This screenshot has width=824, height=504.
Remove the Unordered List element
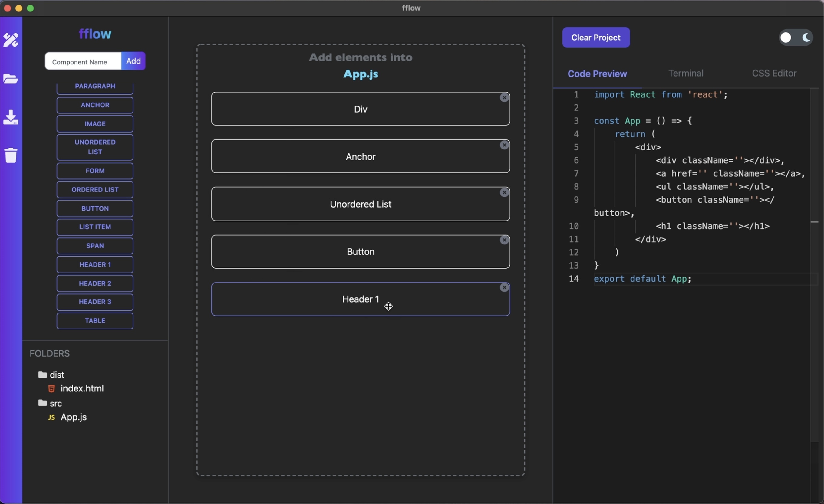point(504,192)
